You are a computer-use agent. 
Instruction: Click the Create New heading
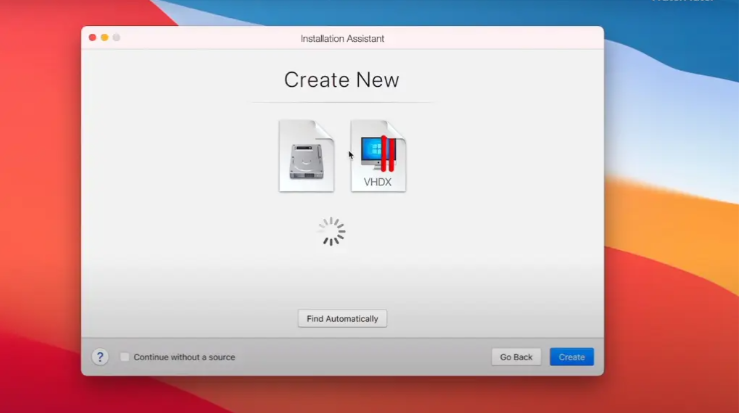tap(341, 80)
